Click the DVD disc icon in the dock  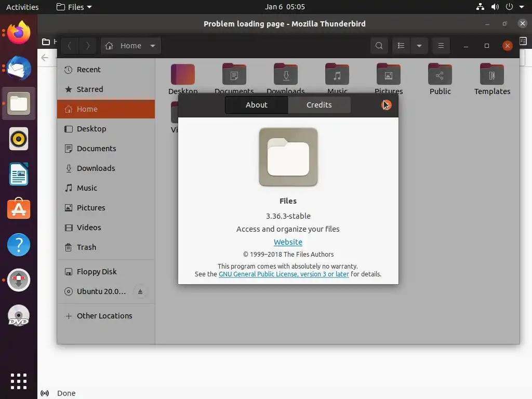pos(19,315)
